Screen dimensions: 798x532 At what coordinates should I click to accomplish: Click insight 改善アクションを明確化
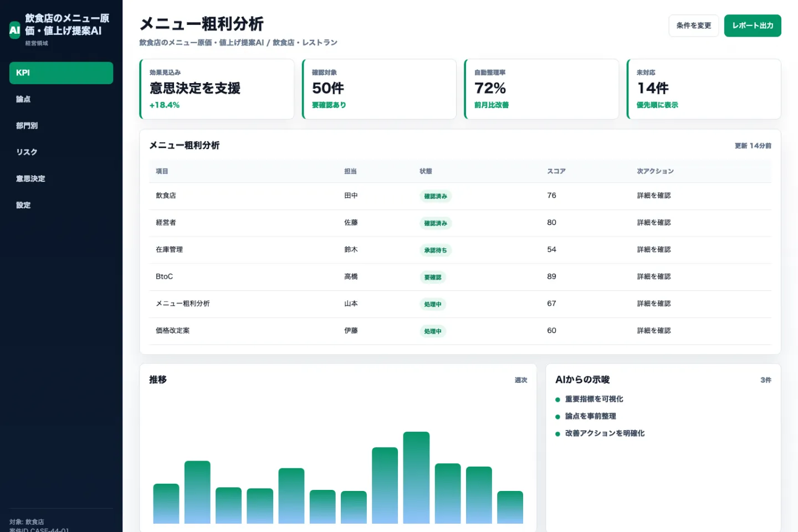605,433
